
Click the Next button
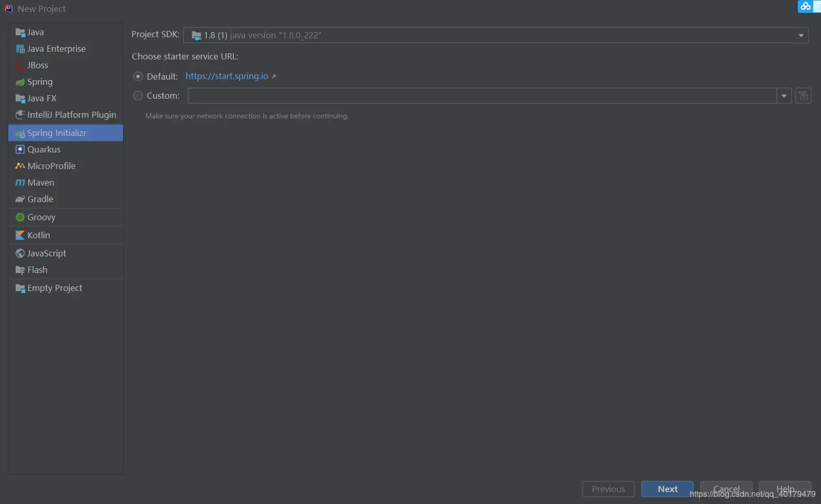[667, 489]
